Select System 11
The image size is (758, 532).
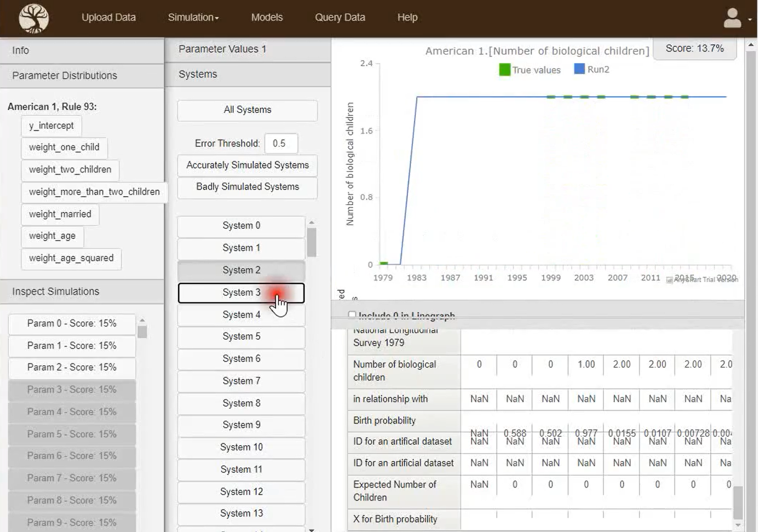tap(241, 469)
